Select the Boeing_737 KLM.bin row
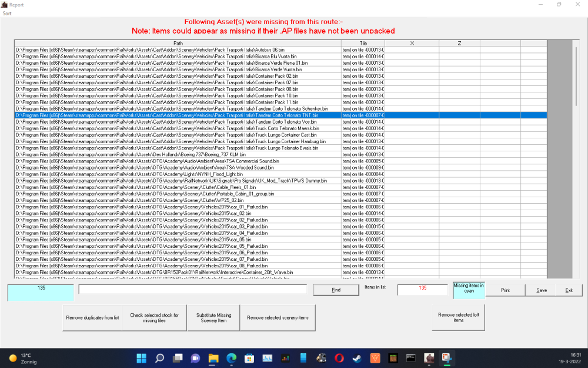Viewport: 588px width, 368px height. click(x=176, y=154)
